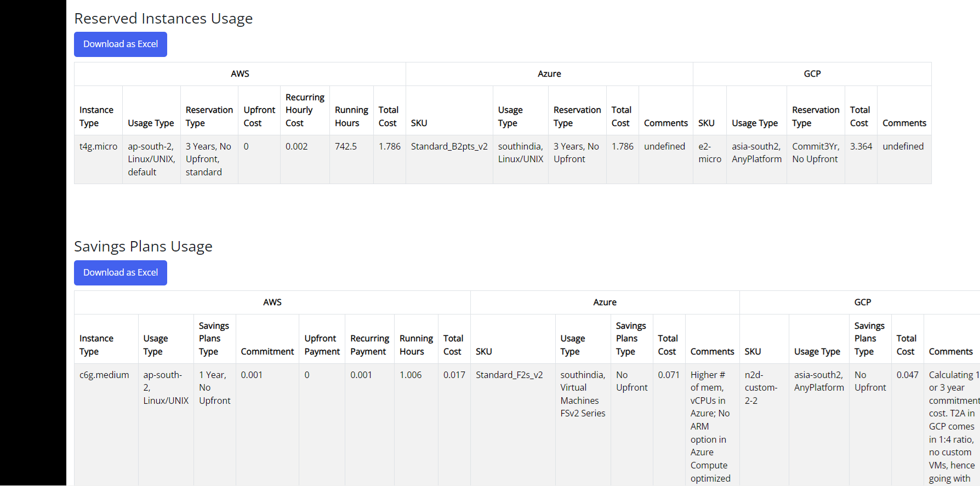The height and width of the screenshot is (486, 980).
Task: Click the Savings Plans Usage heading
Action: [x=143, y=247]
